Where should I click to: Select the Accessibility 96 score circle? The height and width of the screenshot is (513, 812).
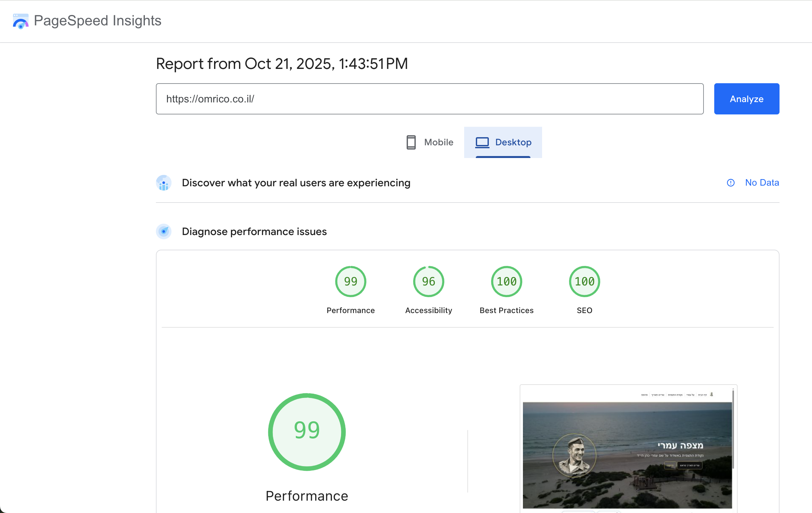click(428, 281)
